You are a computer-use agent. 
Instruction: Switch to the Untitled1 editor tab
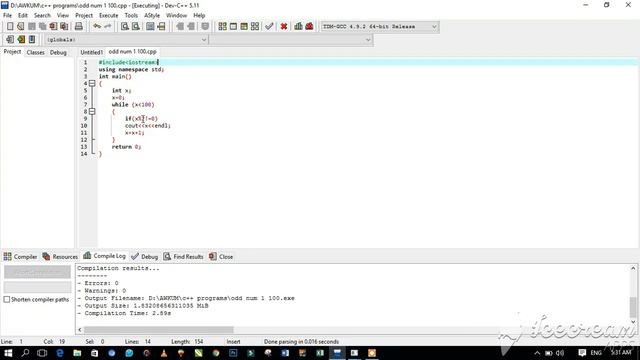click(x=91, y=52)
